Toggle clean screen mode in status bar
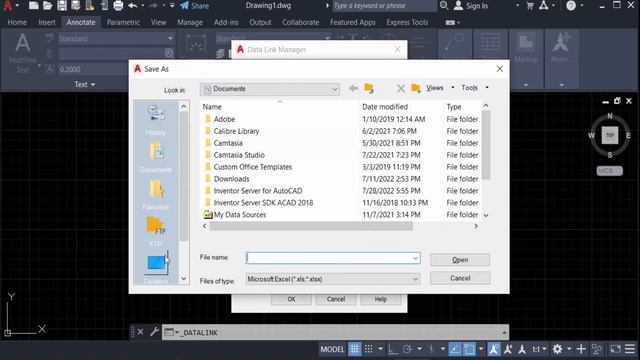Viewport: 640px width, 360px height. point(615,349)
